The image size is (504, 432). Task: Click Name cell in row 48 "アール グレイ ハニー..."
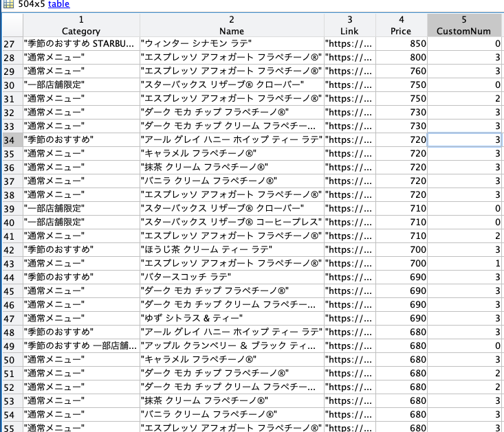click(232, 332)
